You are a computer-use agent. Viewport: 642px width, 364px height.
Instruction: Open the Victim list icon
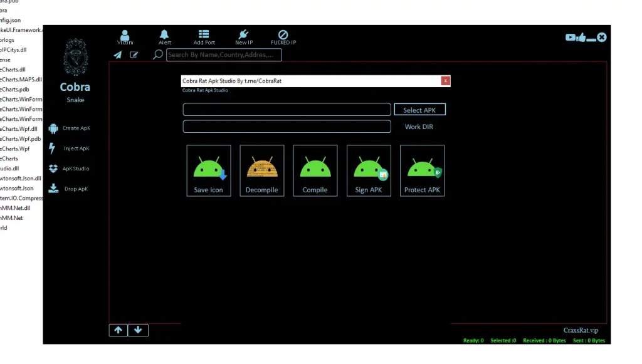[125, 36]
